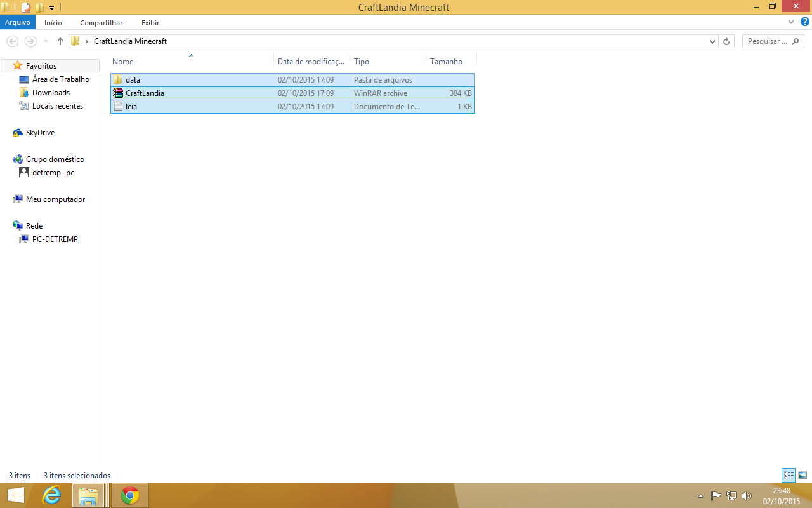The image size is (812, 508).
Task: Sort by the Data de modificação column
Action: 311,62
